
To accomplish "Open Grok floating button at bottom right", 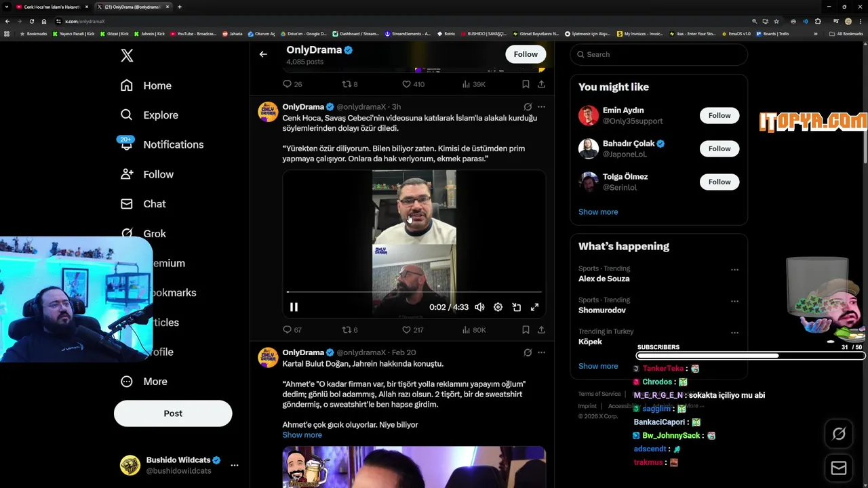I will pyautogui.click(x=839, y=434).
